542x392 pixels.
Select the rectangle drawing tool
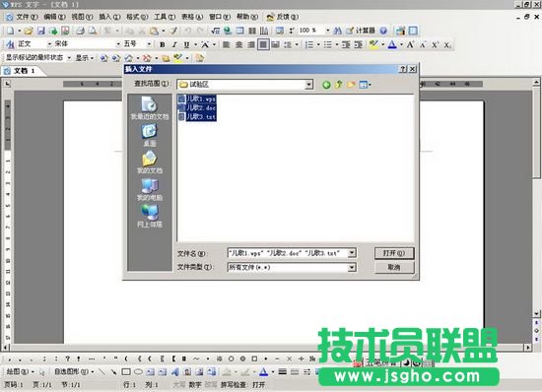[126, 371]
